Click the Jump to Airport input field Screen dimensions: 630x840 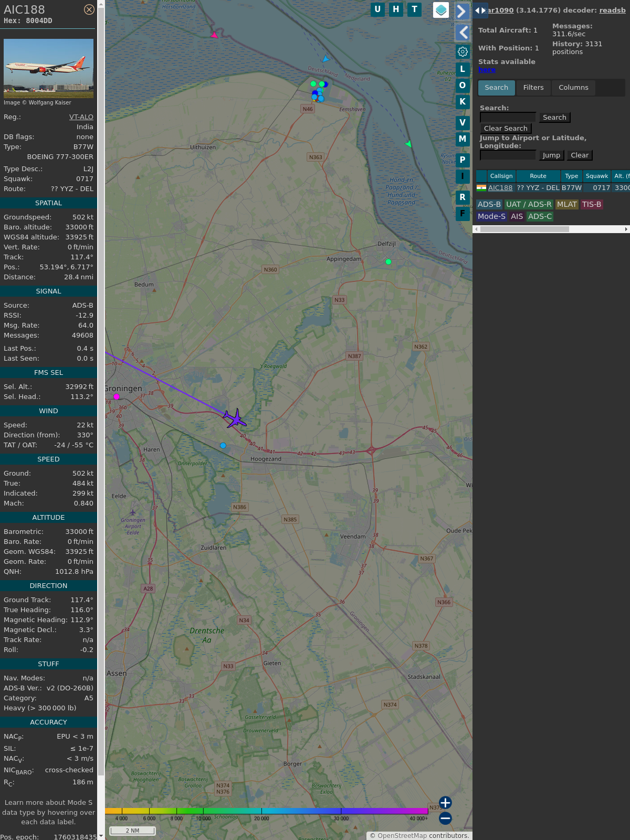(508, 155)
